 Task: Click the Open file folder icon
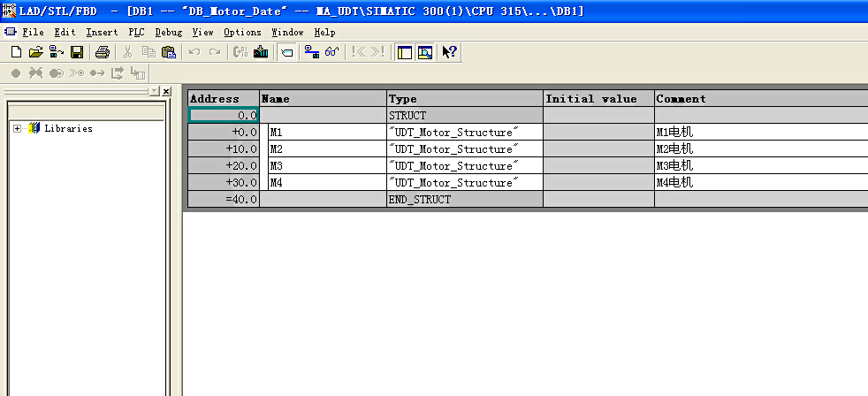(x=36, y=53)
